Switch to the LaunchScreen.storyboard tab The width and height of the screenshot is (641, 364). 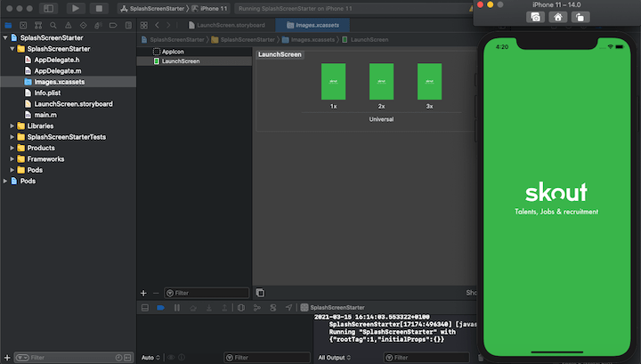226,25
